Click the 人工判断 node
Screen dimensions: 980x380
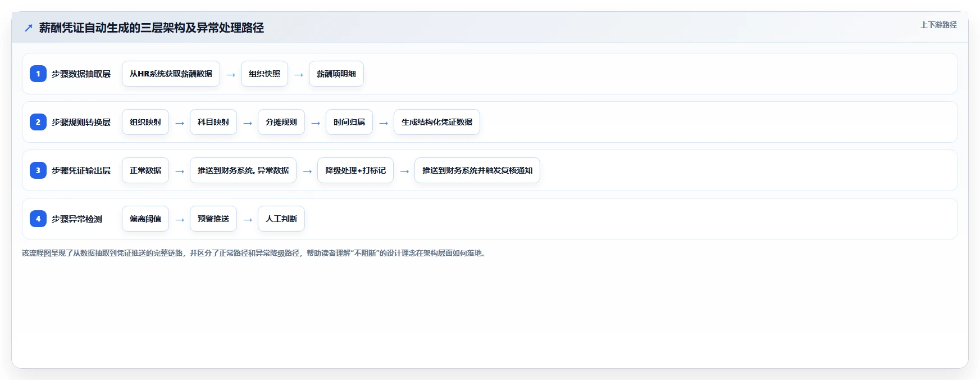pos(281,219)
